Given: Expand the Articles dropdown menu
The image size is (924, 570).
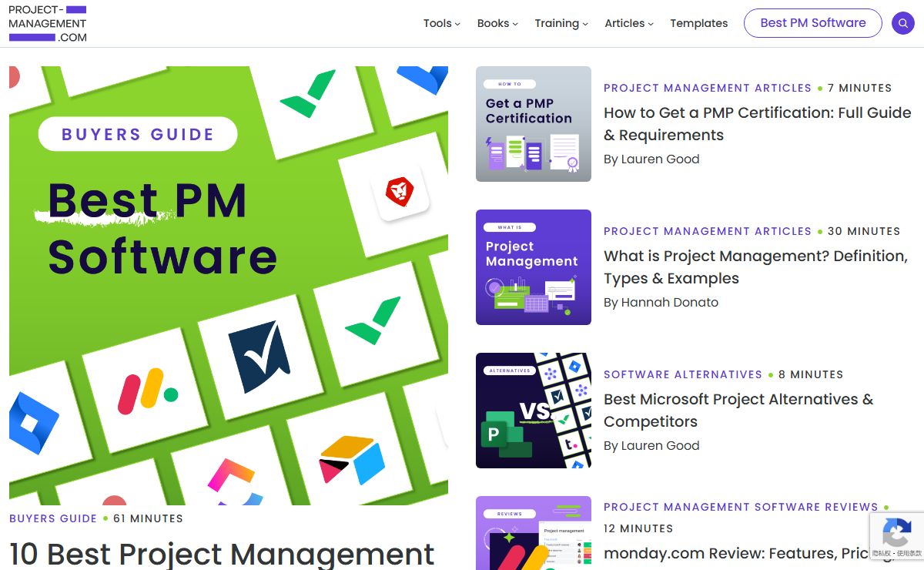Looking at the screenshot, I should 629,23.
